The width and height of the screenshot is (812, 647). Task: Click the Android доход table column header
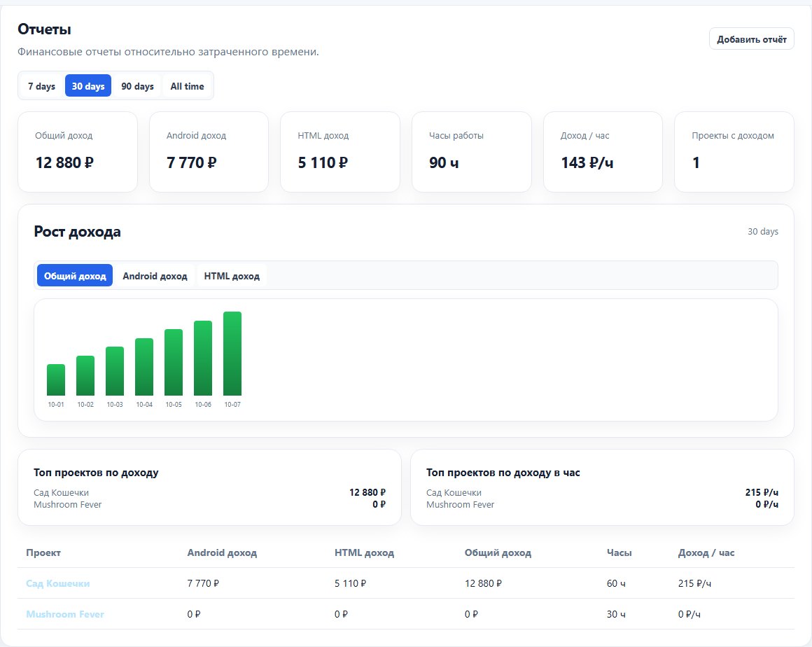click(222, 552)
